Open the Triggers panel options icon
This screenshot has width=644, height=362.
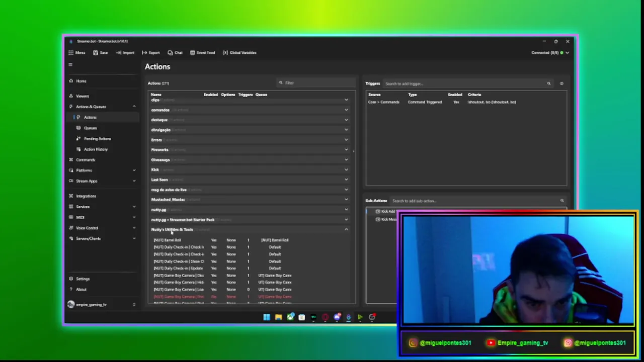pyautogui.click(x=561, y=83)
